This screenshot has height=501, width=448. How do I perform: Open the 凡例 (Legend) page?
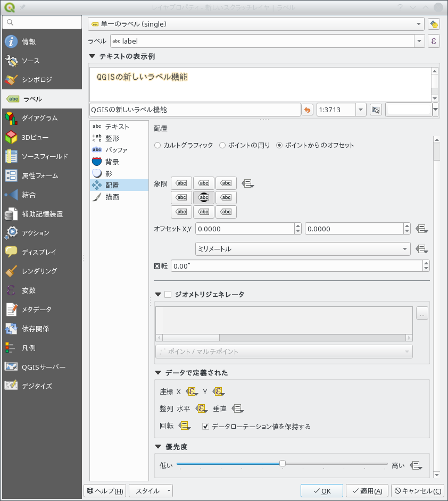pos(42,348)
